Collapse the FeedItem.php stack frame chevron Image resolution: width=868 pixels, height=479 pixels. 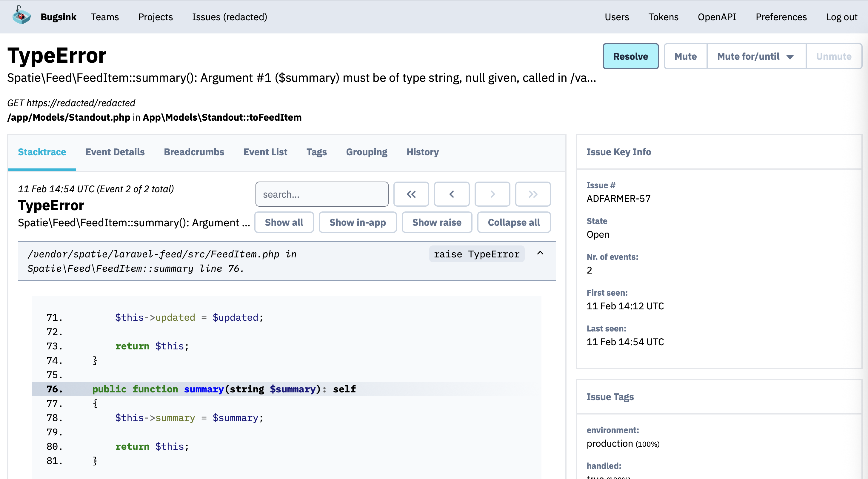pos(540,253)
